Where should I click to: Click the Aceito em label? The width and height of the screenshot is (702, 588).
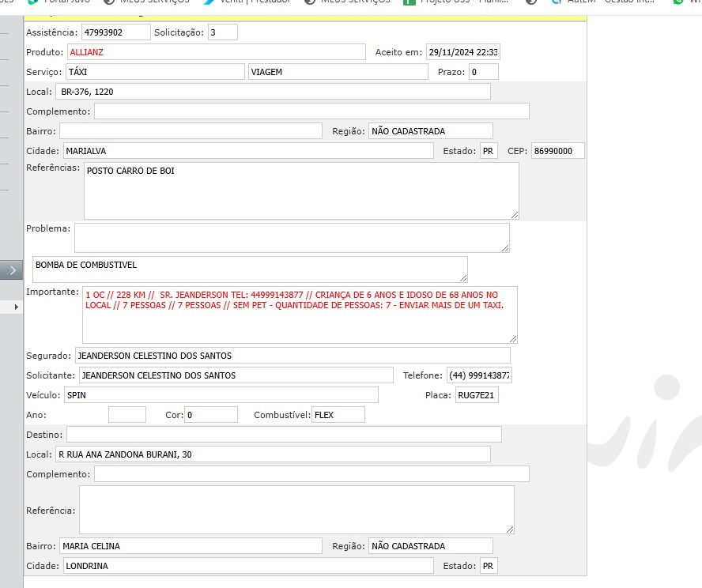pos(398,52)
